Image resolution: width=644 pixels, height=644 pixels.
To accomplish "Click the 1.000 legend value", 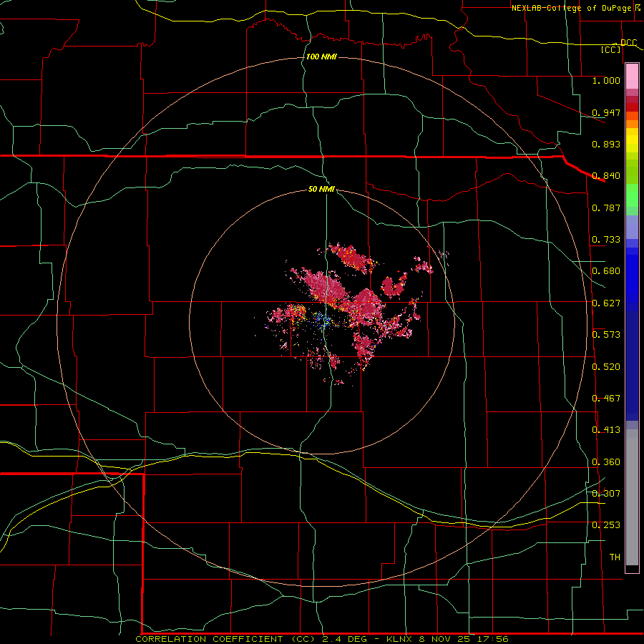I will point(606,80).
